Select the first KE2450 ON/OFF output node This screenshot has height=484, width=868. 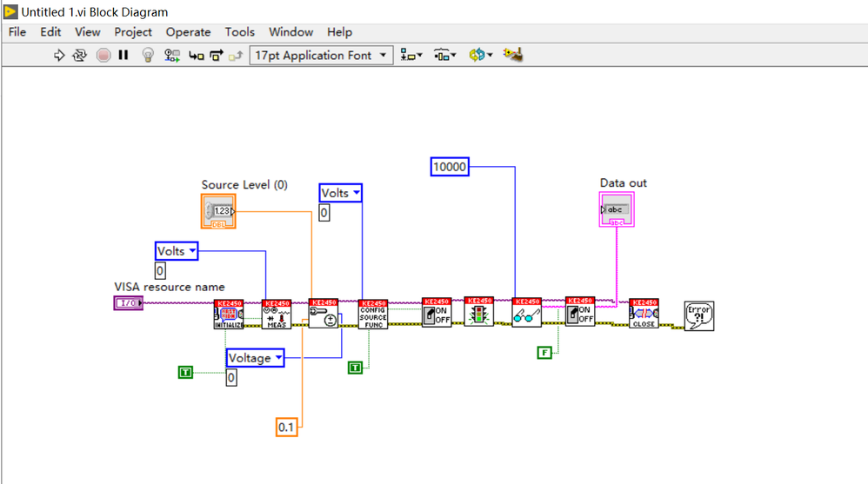pos(437,313)
